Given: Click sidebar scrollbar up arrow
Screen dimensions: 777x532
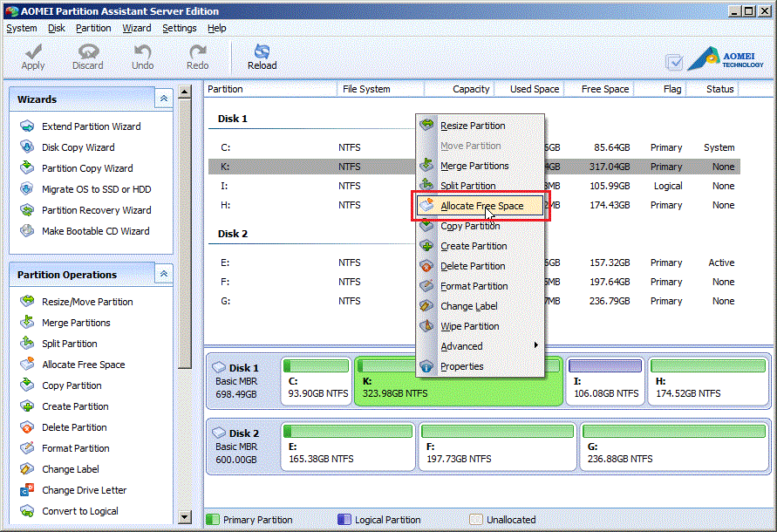Looking at the screenshot, I should [x=185, y=92].
